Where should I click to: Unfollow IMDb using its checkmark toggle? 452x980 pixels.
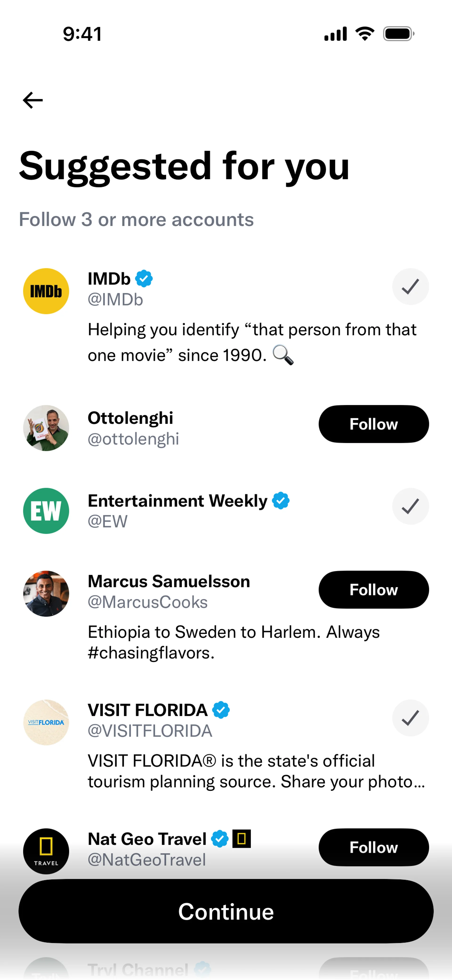[x=411, y=287]
